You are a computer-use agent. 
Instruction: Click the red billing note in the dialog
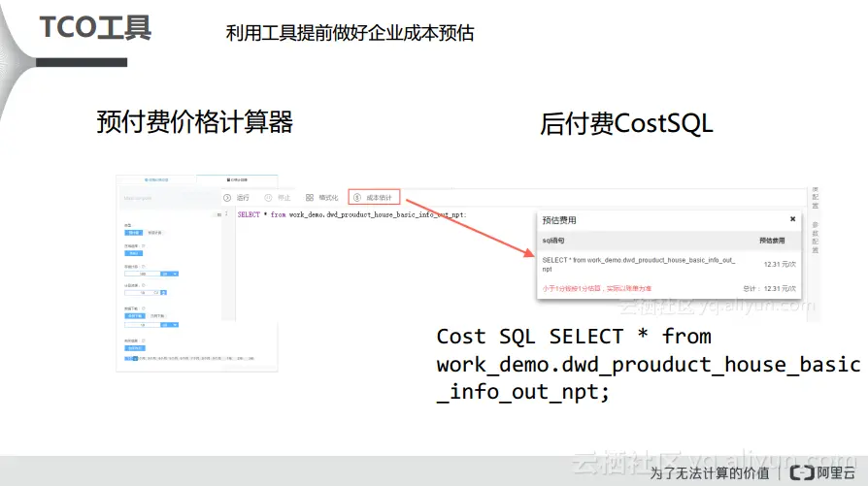click(597, 289)
